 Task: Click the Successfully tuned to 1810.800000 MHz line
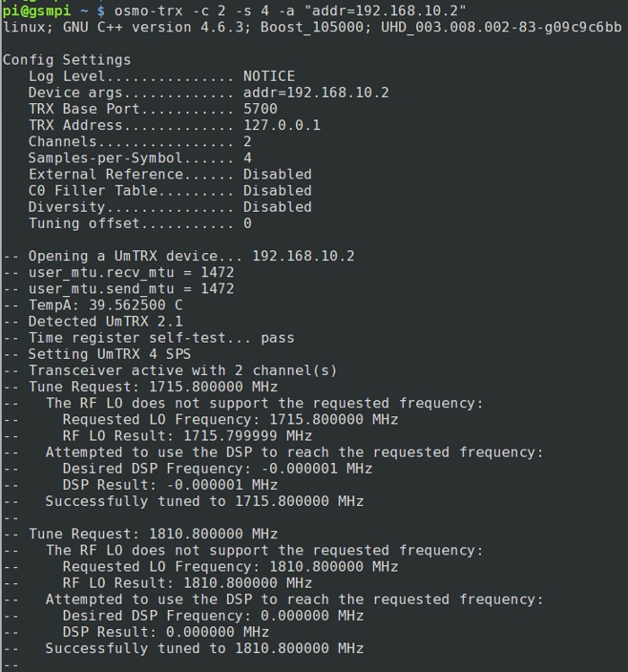(205, 648)
